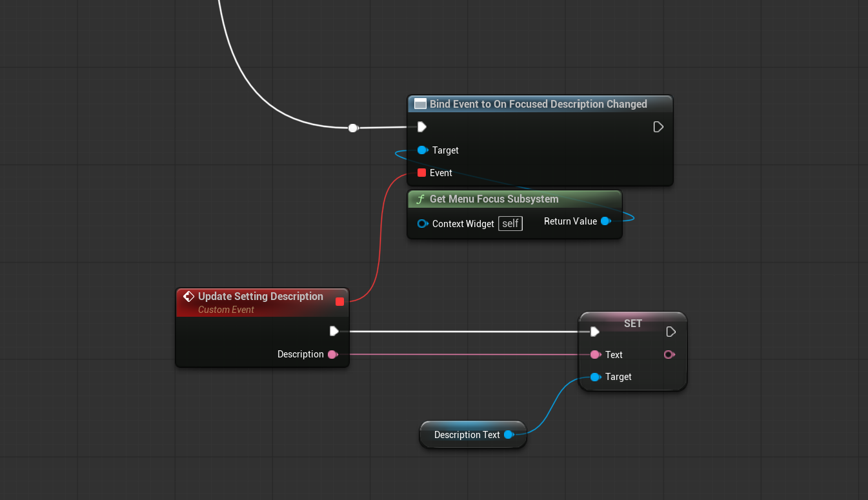Image resolution: width=868 pixels, height=500 pixels.
Task: Click the blue Target pin on SET node
Action: (595, 377)
